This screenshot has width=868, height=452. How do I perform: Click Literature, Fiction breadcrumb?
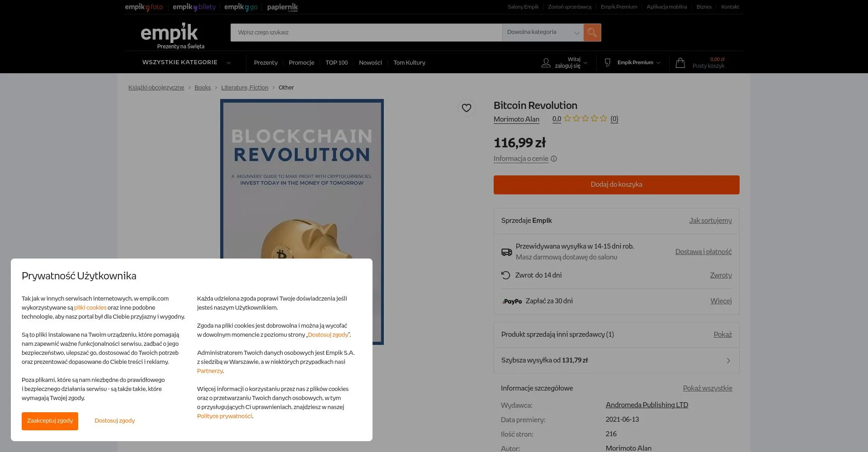(245, 88)
